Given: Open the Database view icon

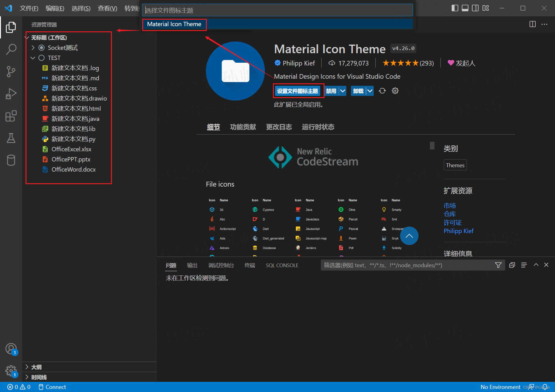Looking at the screenshot, I should pos(11,160).
